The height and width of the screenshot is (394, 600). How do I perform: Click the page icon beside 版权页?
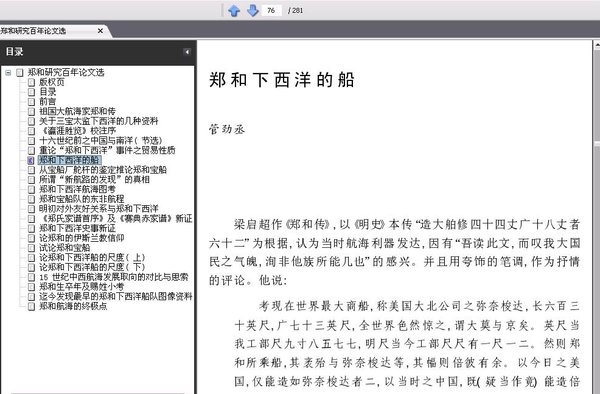pyautogui.click(x=31, y=82)
